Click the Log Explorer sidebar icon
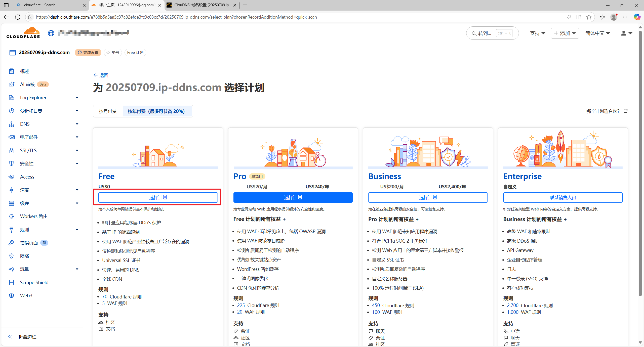The width and height of the screenshot is (644, 347). point(11,98)
